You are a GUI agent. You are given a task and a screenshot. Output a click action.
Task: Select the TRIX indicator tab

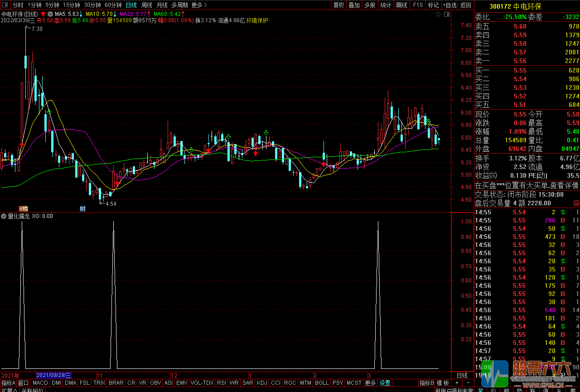[99, 383]
